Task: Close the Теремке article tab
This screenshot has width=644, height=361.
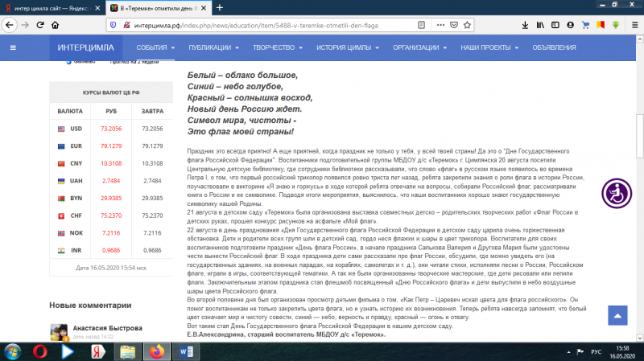Action: (x=204, y=8)
